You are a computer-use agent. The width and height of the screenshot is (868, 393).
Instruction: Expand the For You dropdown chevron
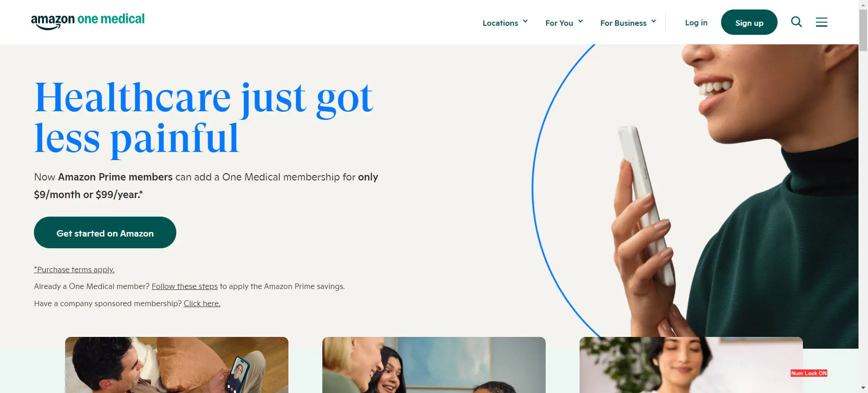point(580,21)
